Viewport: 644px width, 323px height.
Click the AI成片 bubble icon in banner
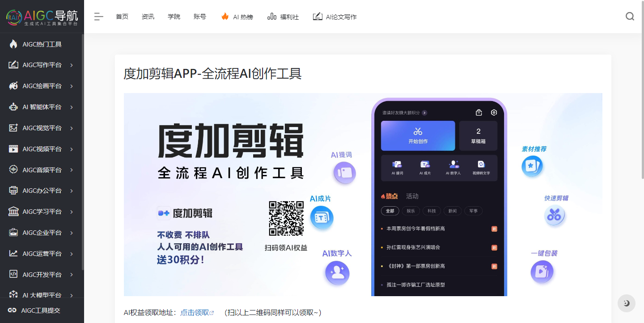coord(322,218)
